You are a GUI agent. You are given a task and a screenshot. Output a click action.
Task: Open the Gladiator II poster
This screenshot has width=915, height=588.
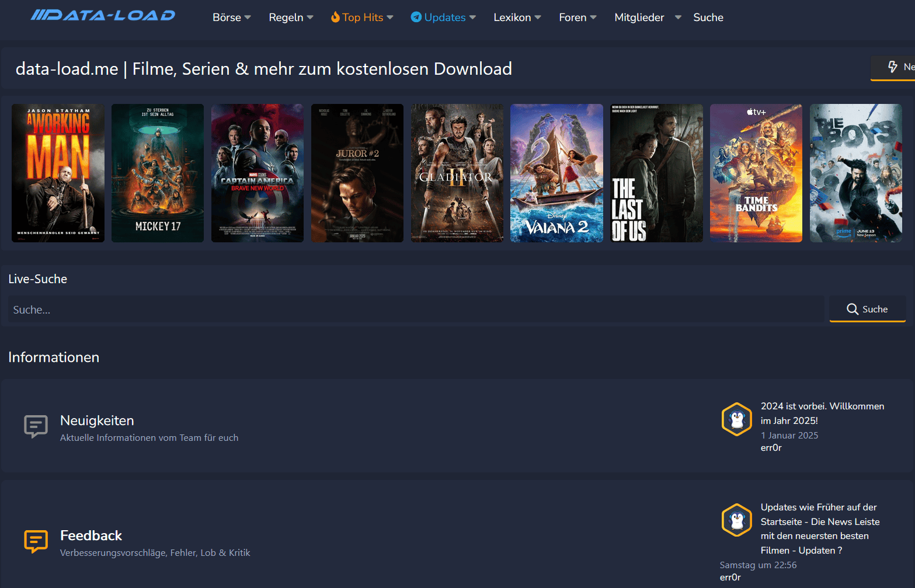(x=457, y=173)
